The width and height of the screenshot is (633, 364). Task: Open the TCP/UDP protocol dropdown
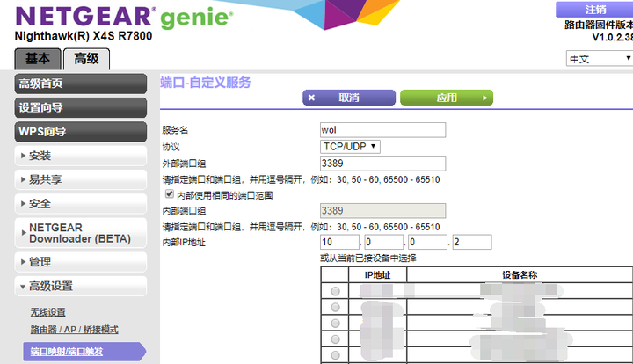click(350, 147)
